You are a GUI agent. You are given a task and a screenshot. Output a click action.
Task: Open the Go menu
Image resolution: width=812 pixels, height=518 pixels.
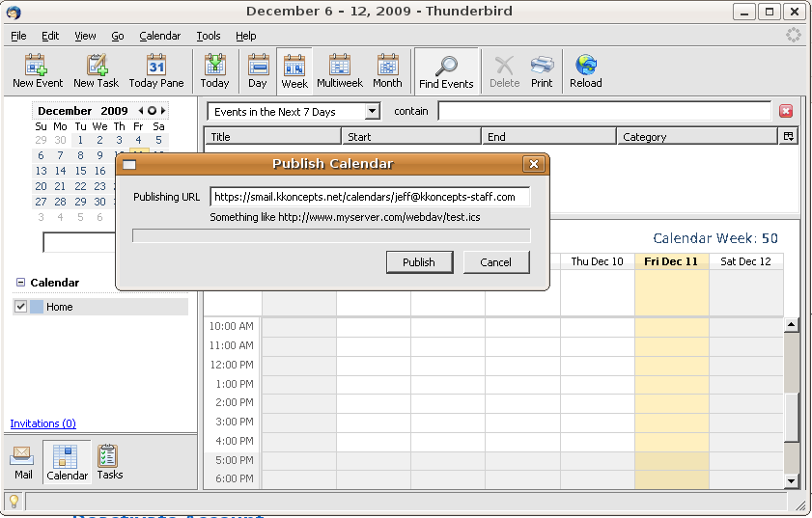coord(118,36)
